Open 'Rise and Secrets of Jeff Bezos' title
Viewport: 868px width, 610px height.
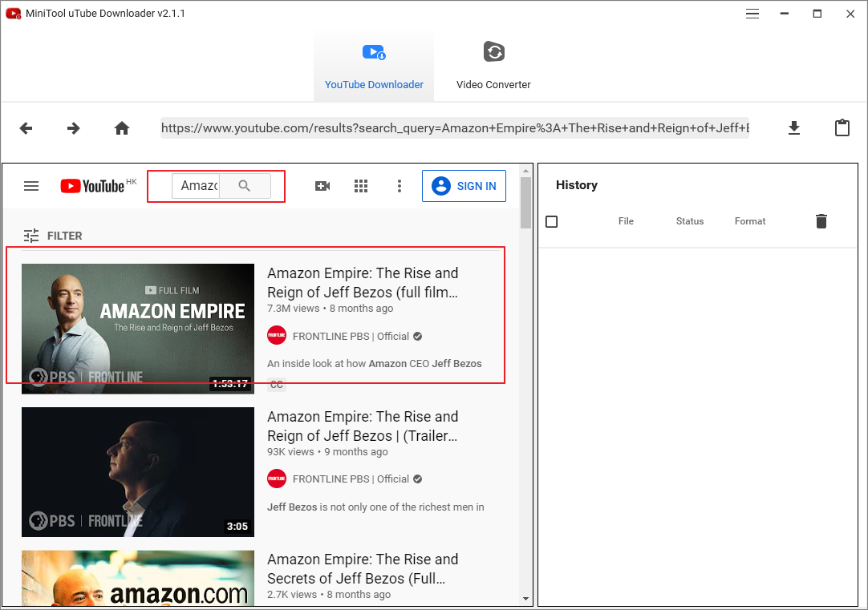(x=363, y=568)
